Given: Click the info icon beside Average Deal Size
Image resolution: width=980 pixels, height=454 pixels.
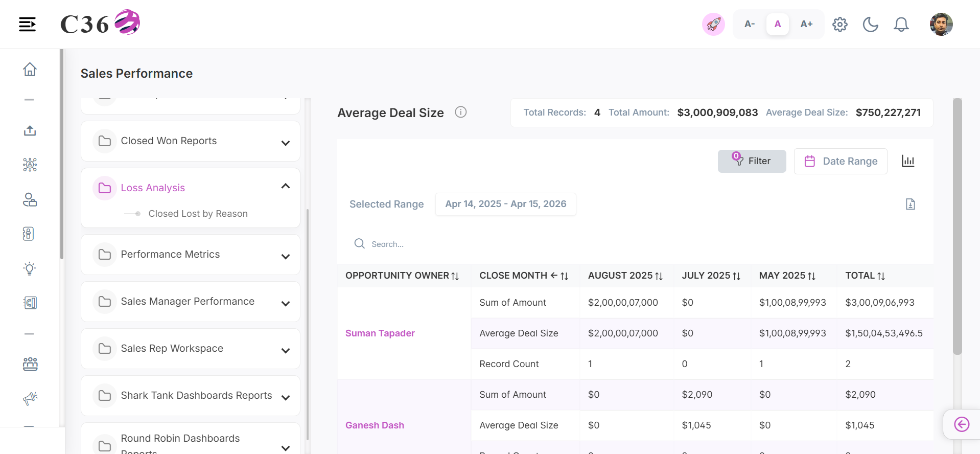Looking at the screenshot, I should pyautogui.click(x=461, y=112).
